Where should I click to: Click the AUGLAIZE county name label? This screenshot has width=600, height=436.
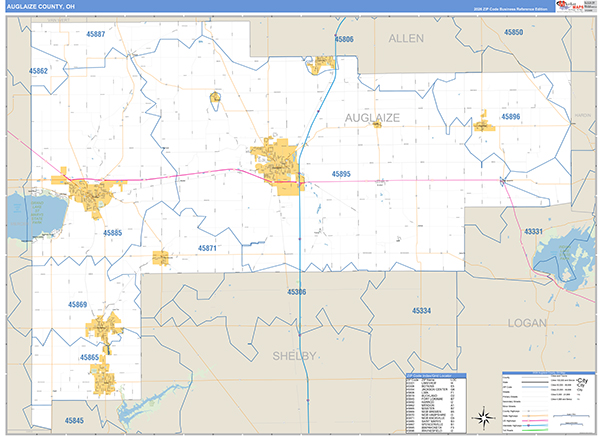click(x=371, y=118)
